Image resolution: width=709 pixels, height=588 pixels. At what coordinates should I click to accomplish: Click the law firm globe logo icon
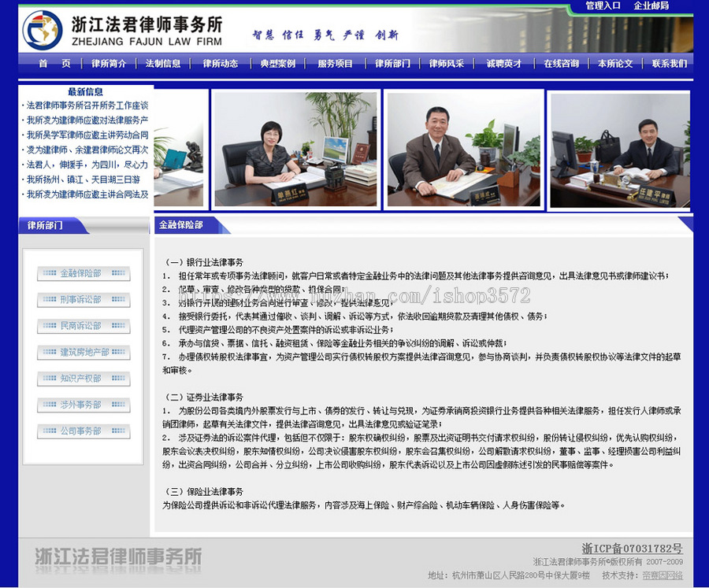41,28
